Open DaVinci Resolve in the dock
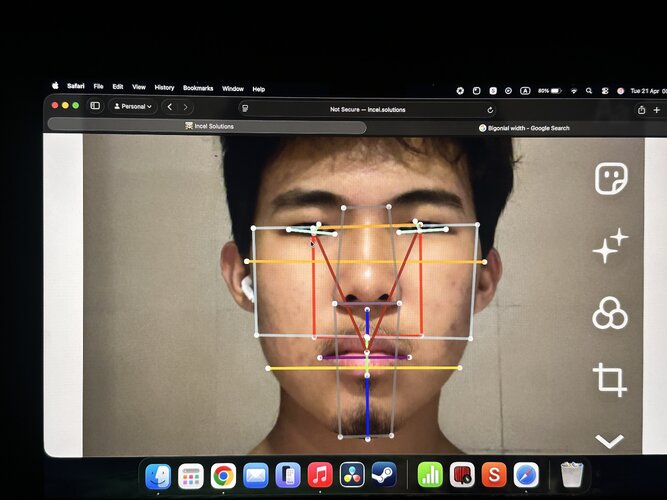The width and height of the screenshot is (667, 500). [352, 475]
